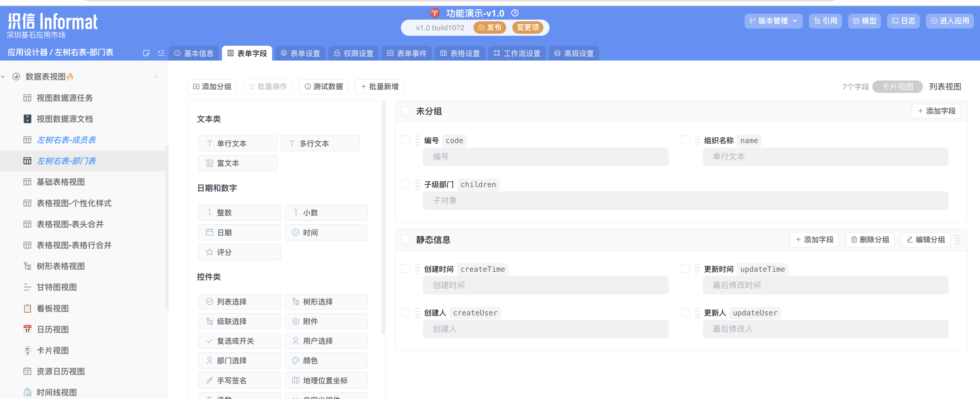Check the 更新人 updateUser field checkbox
This screenshot has width=980, height=399.
click(685, 312)
